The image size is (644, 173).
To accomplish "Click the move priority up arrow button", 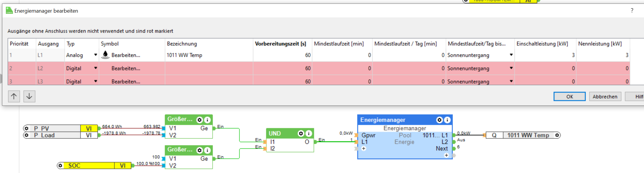I will 14,96.
